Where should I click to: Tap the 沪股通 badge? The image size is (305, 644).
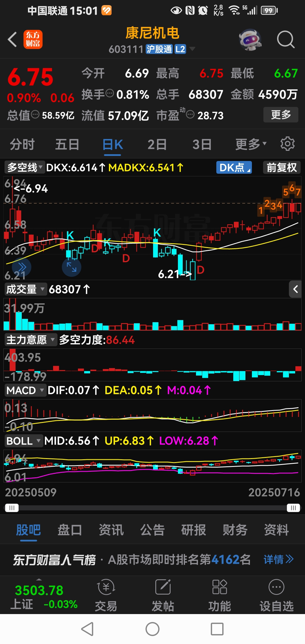coord(159,49)
